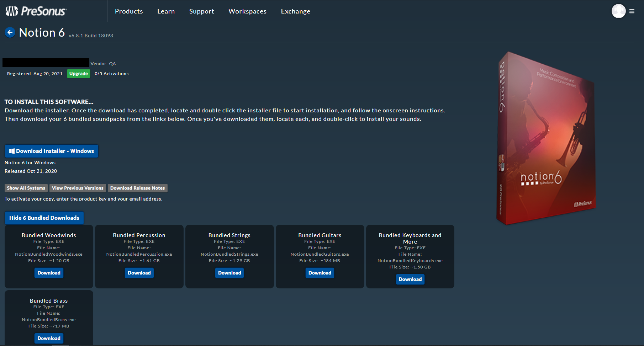The width and height of the screenshot is (644, 346).
Task: Click the PreSonus logo
Action: 36,11
